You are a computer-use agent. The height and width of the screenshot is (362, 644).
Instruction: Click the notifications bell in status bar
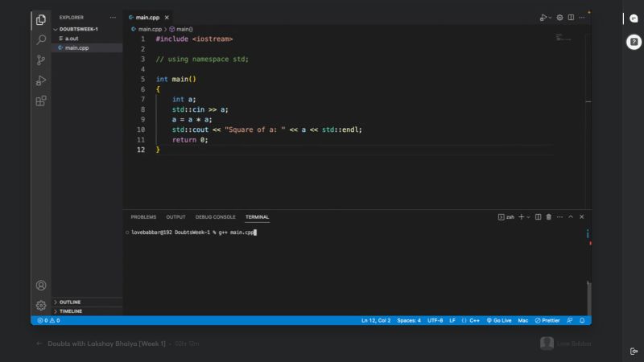click(x=582, y=320)
